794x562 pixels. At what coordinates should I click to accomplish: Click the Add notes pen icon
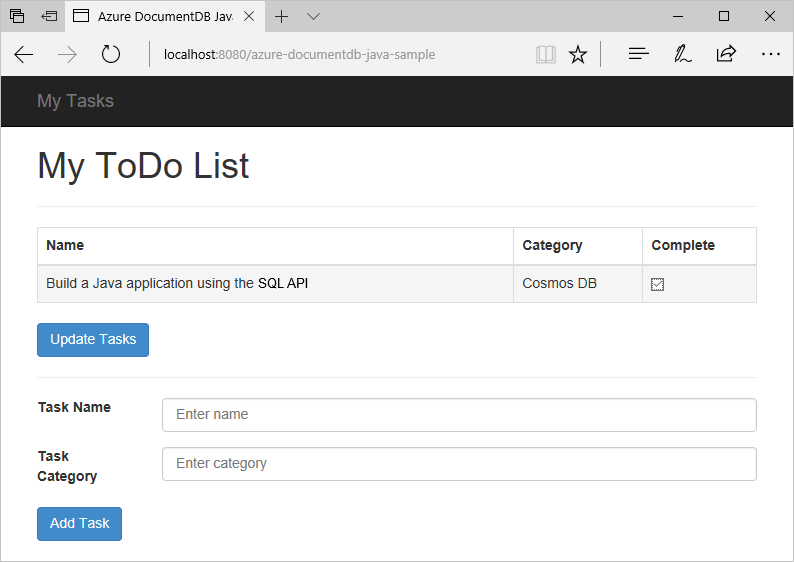[x=683, y=54]
